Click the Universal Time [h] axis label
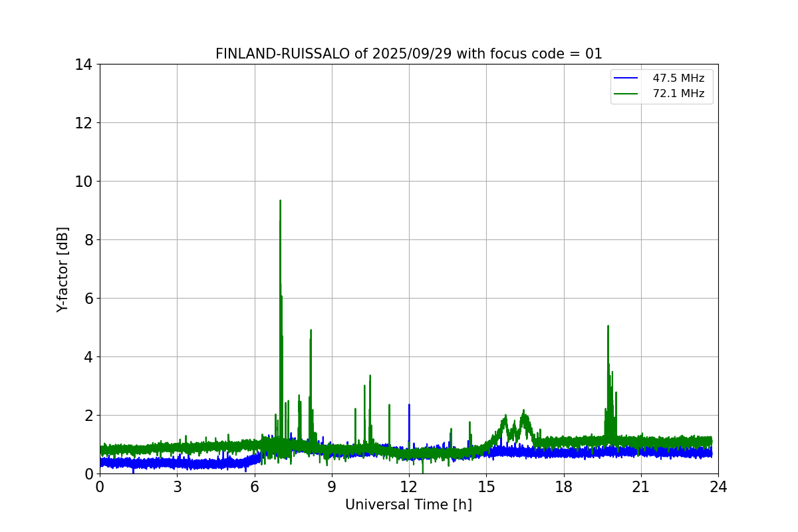This screenshot has width=798, height=532. 408,505
